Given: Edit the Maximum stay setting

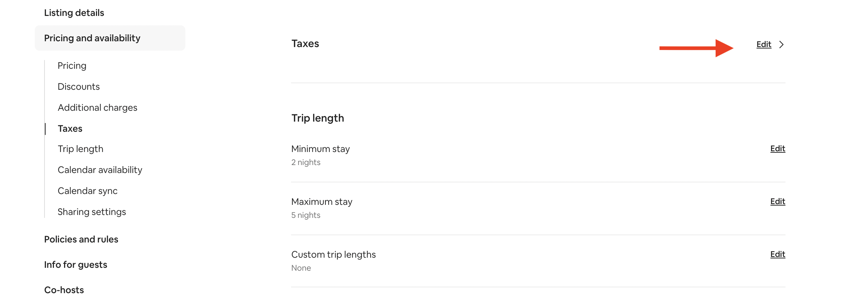Looking at the screenshot, I should [x=777, y=202].
